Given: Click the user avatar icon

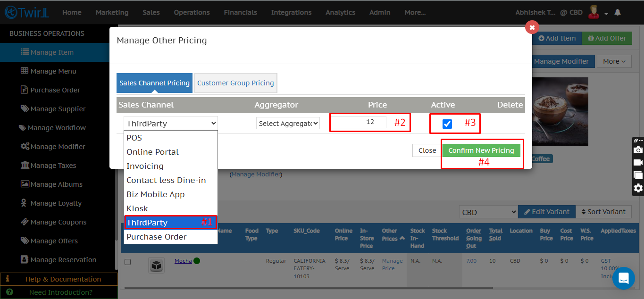Looking at the screenshot, I should pyautogui.click(x=594, y=13).
